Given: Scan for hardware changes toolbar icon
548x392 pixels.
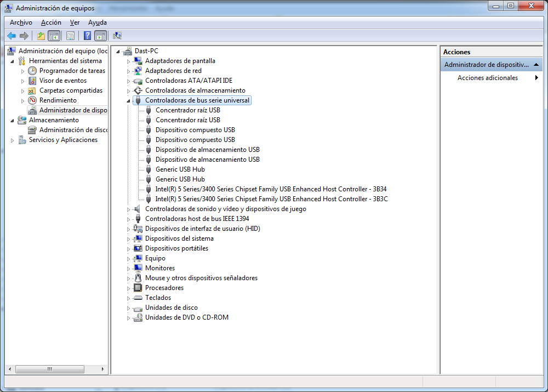Looking at the screenshot, I should (117, 36).
